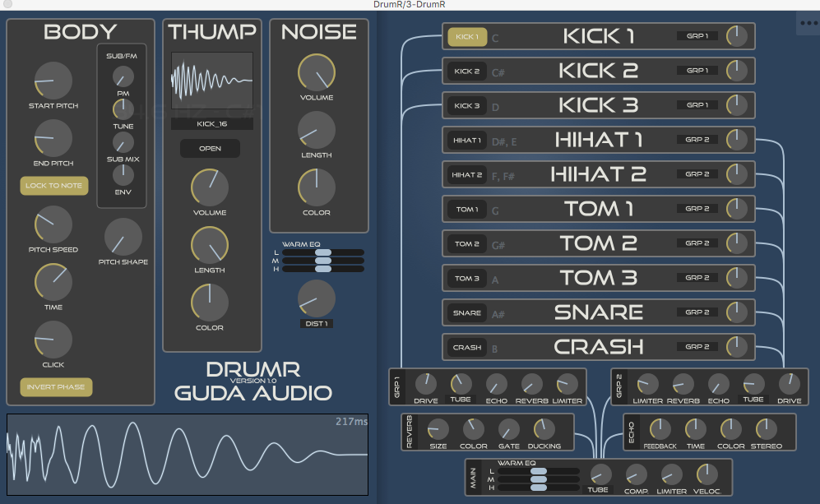The width and height of the screenshot is (820, 504).
Task: Click the CRASH volume knob
Action: click(x=737, y=347)
